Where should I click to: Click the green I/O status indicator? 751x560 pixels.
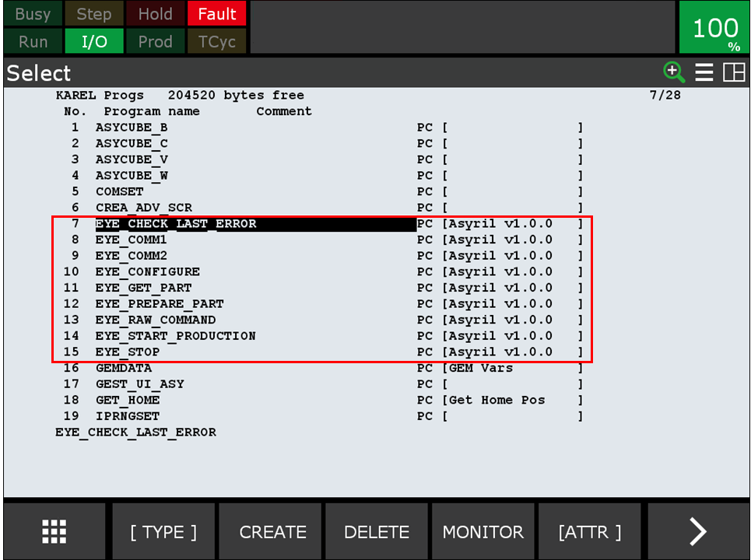[94, 41]
